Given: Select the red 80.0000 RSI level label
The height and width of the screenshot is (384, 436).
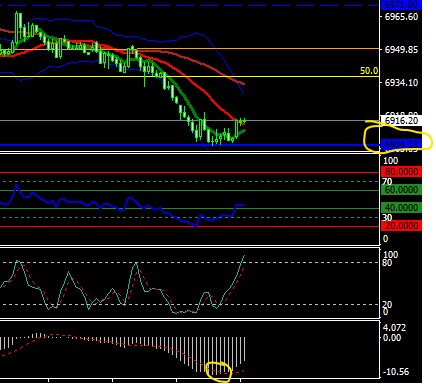Looking at the screenshot, I should (401, 172).
